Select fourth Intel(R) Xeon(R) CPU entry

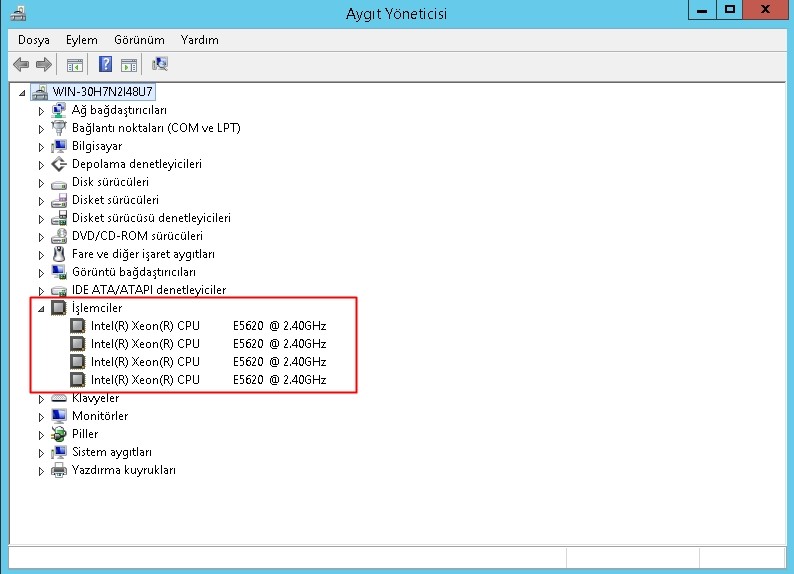click(x=208, y=380)
